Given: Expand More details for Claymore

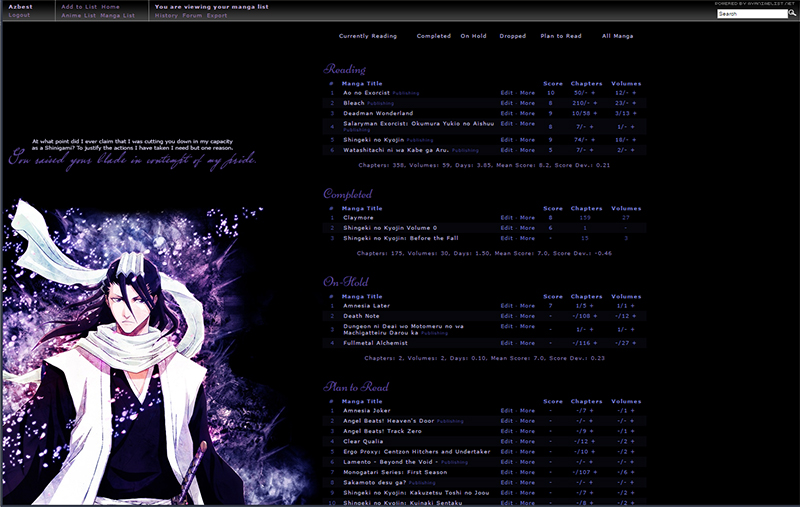Looking at the screenshot, I should pyautogui.click(x=527, y=217).
